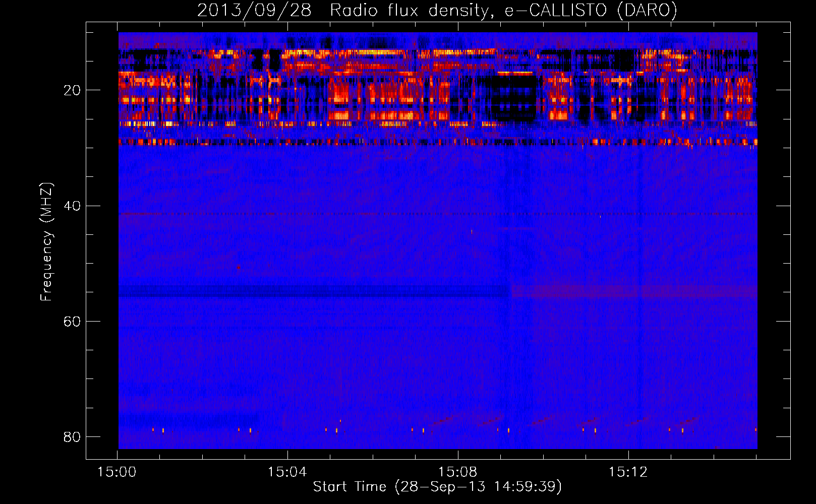Click the 40 MHz frequency tick label
The width and height of the screenshot is (816, 504).
click(x=72, y=206)
